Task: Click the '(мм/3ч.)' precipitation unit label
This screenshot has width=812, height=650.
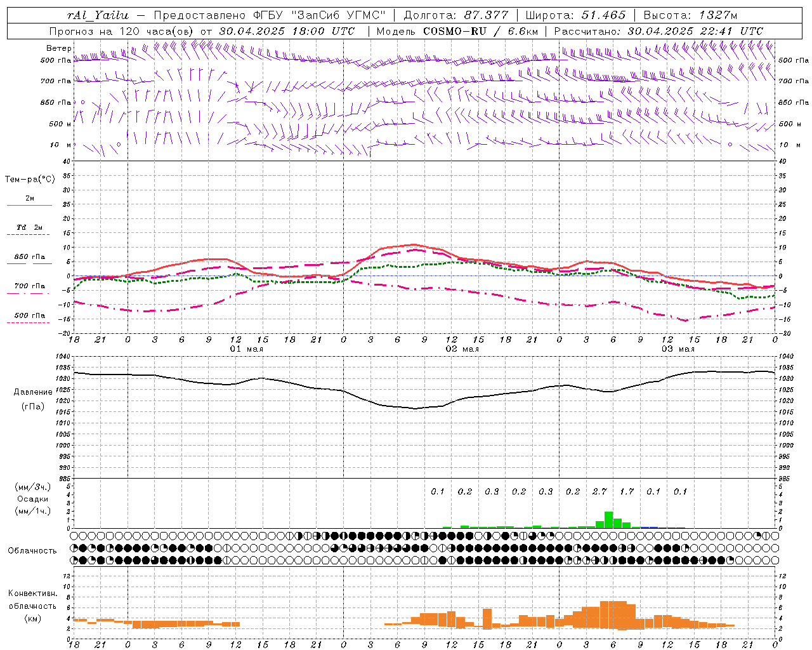Action: click(x=33, y=487)
